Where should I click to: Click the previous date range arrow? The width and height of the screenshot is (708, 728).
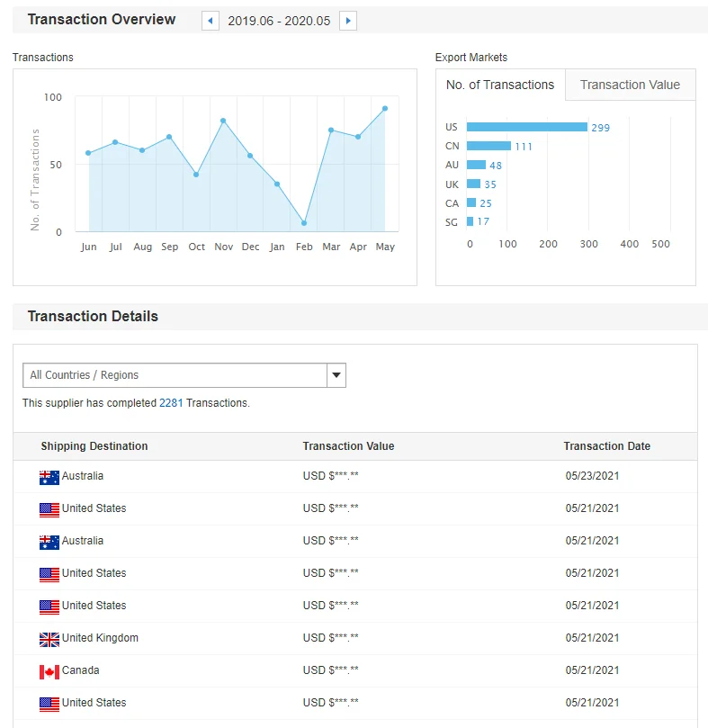click(211, 21)
